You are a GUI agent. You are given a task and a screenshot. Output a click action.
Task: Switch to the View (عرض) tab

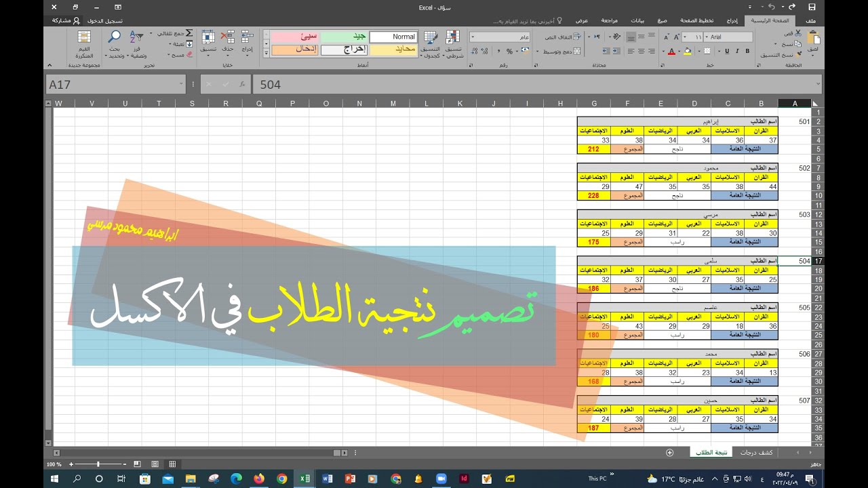[582, 21]
